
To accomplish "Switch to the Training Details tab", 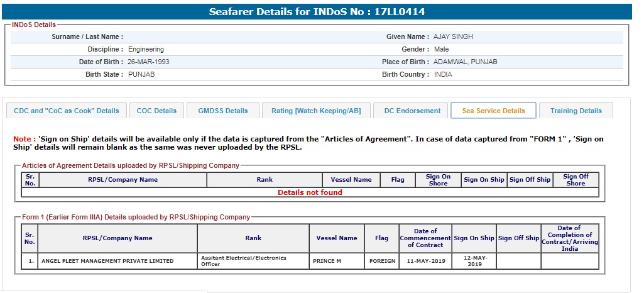I will 576,111.
